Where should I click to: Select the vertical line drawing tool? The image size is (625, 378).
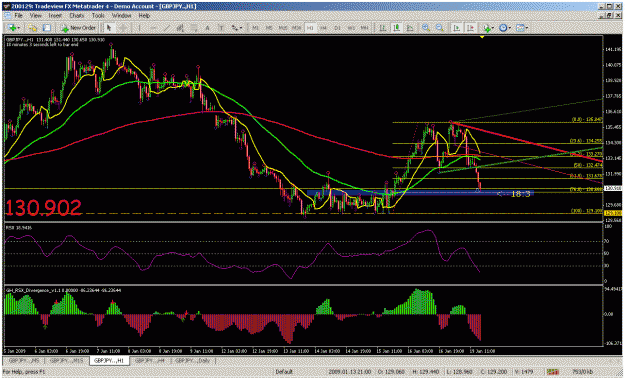[140, 28]
